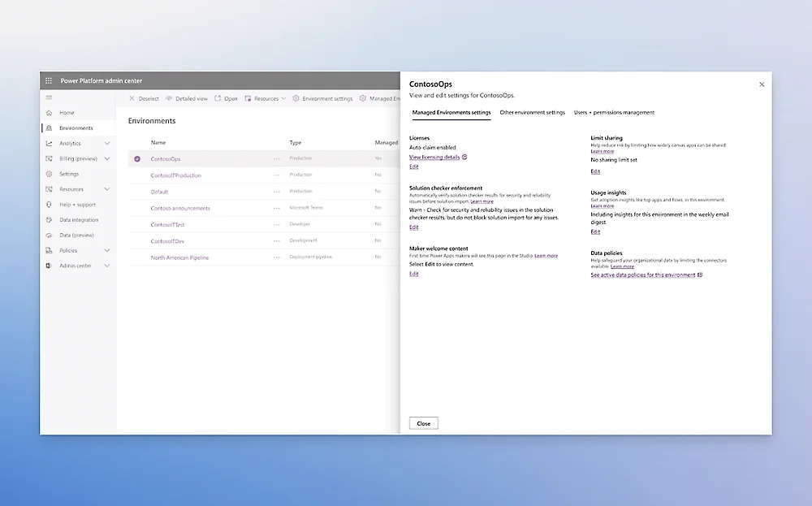Expand the Admin center chevron

(107, 266)
